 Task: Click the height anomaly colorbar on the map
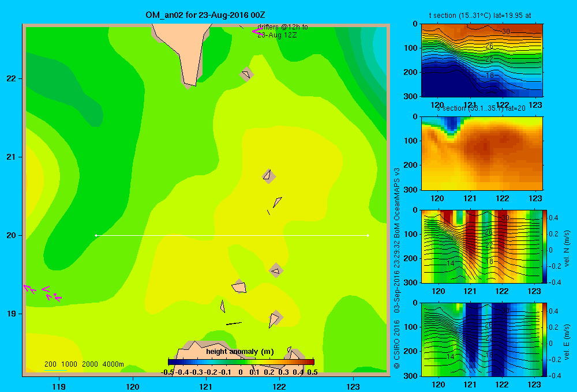pos(241,362)
